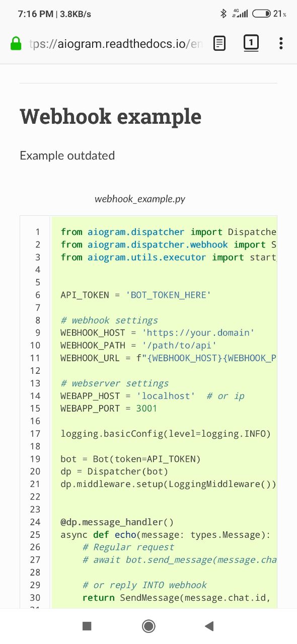Tap the "# Regular request" comment
297x644 pixels.
pos(128,547)
